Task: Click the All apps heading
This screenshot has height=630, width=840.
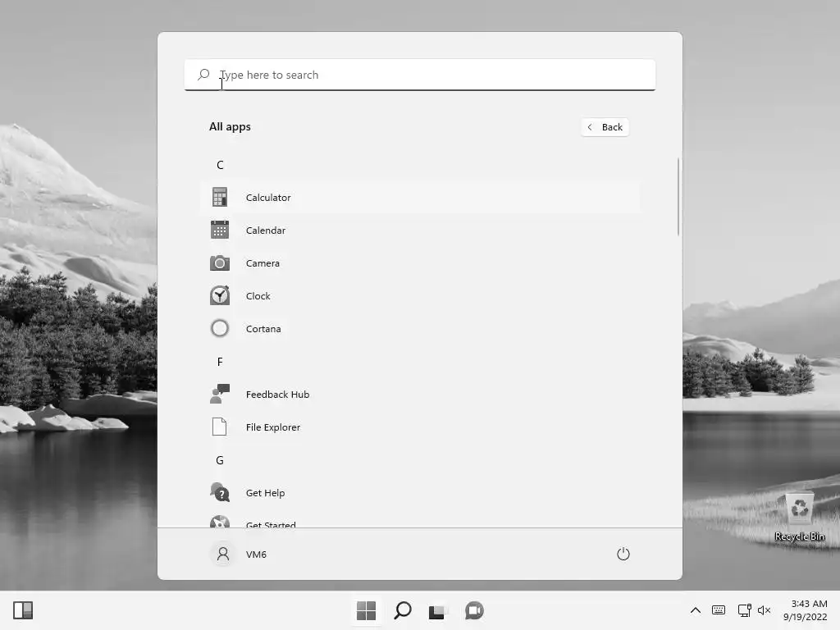Action: (230, 127)
